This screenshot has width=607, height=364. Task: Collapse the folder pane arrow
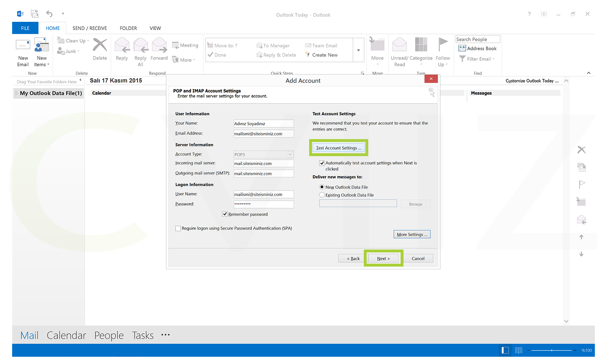point(81,80)
